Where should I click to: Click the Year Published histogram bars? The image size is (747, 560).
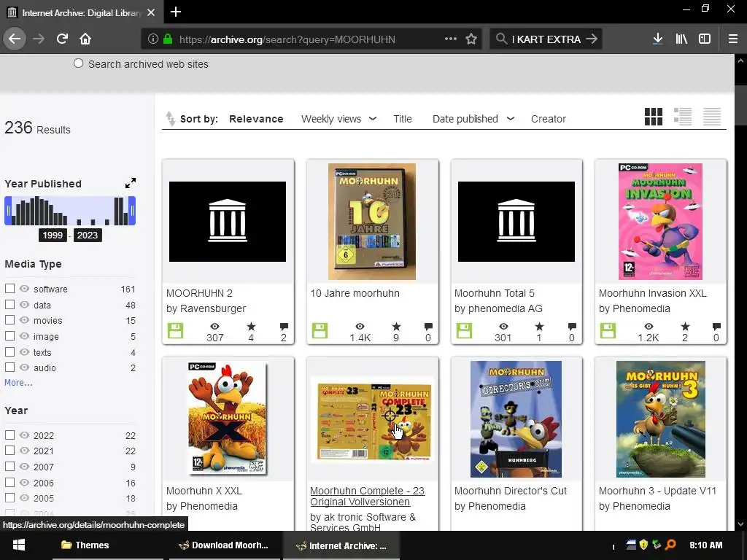(x=70, y=211)
